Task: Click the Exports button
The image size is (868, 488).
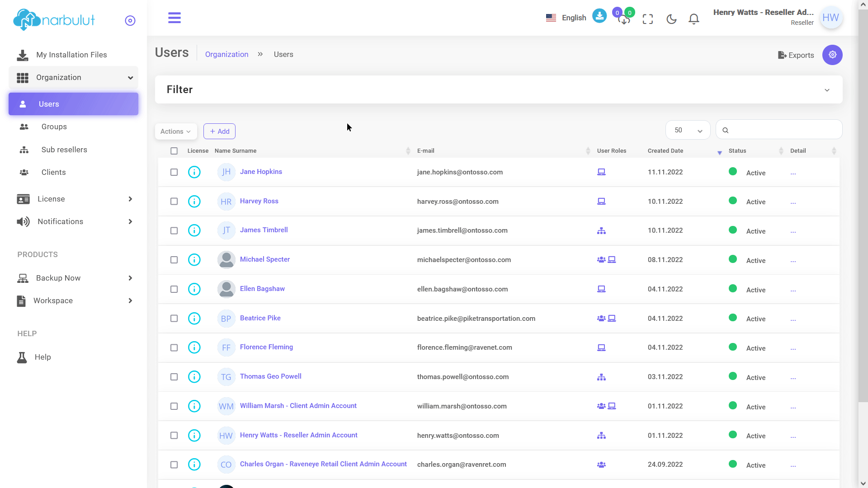Action: pyautogui.click(x=796, y=55)
